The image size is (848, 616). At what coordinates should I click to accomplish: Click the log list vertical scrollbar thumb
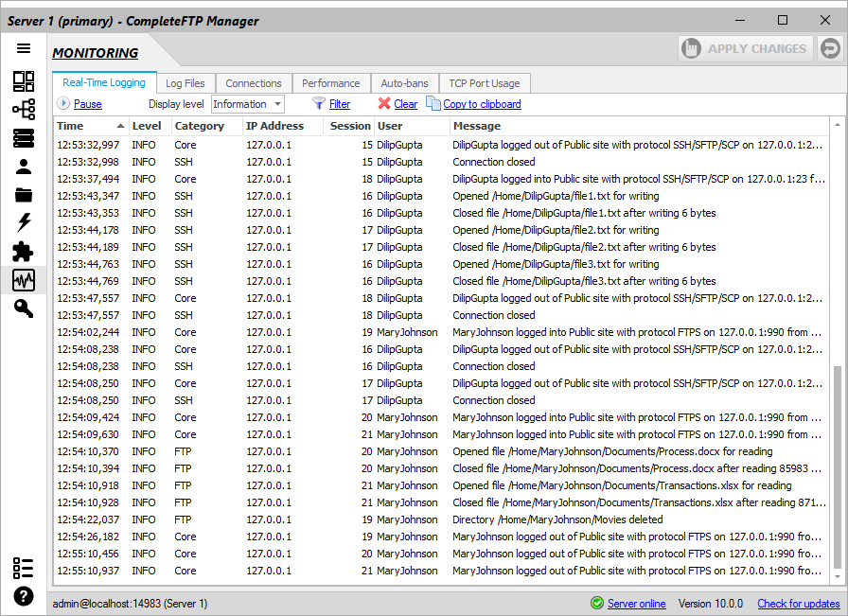[x=836, y=468]
